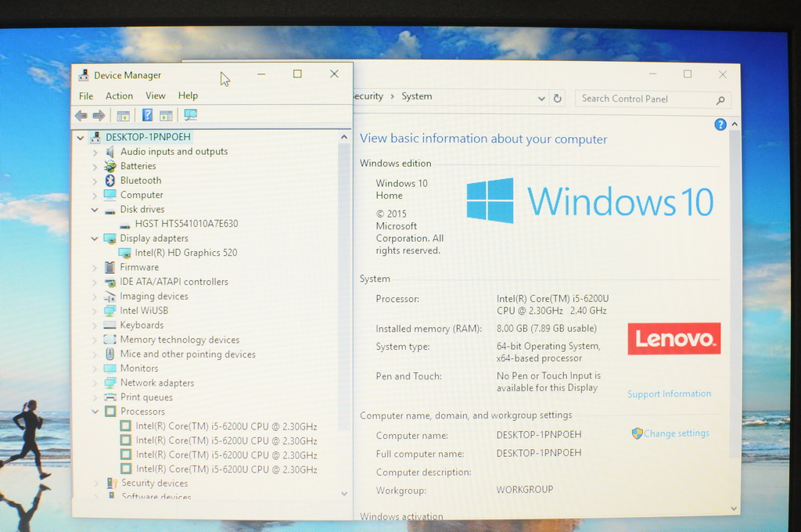The width and height of the screenshot is (801, 532).
Task: Click the Intel WiUSB category icon
Action: click(110, 311)
